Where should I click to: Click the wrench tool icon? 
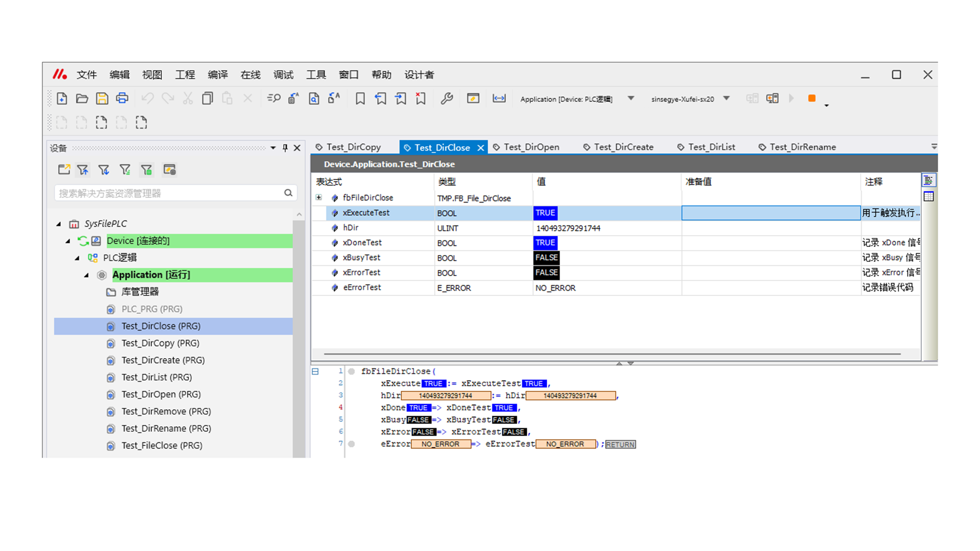tap(447, 98)
